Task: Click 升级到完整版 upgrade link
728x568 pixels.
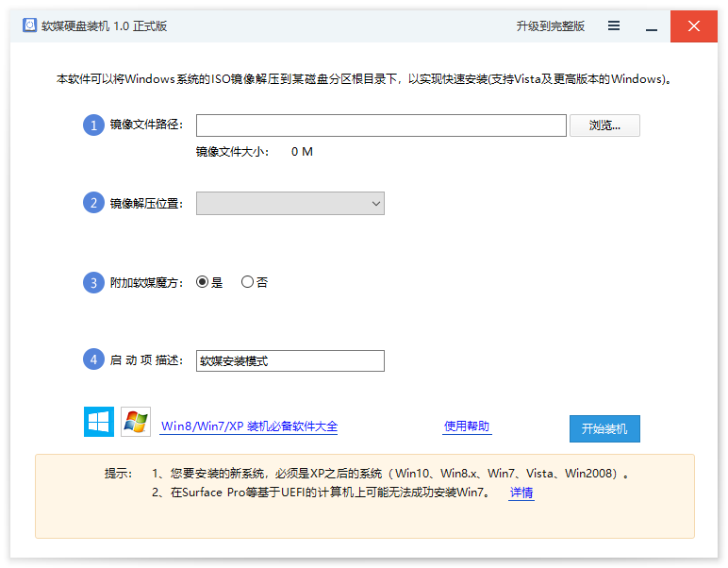Action: (x=550, y=26)
